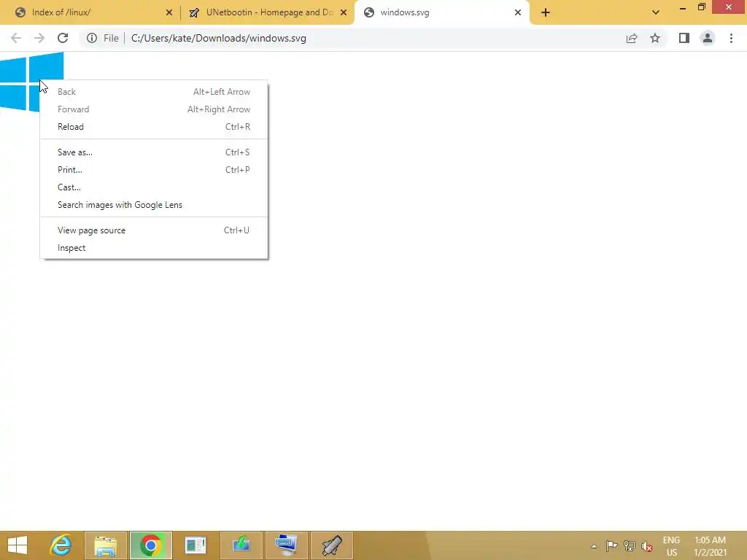The height and width of the screenshot is (560, 747).
Task: Switch to Index of /linux/ tab
Action: (x=90, y=12)
